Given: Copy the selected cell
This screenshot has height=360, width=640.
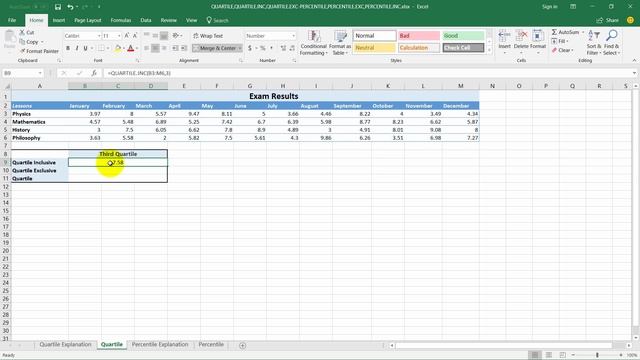Looking at the screenshot, I should point(29,42).
